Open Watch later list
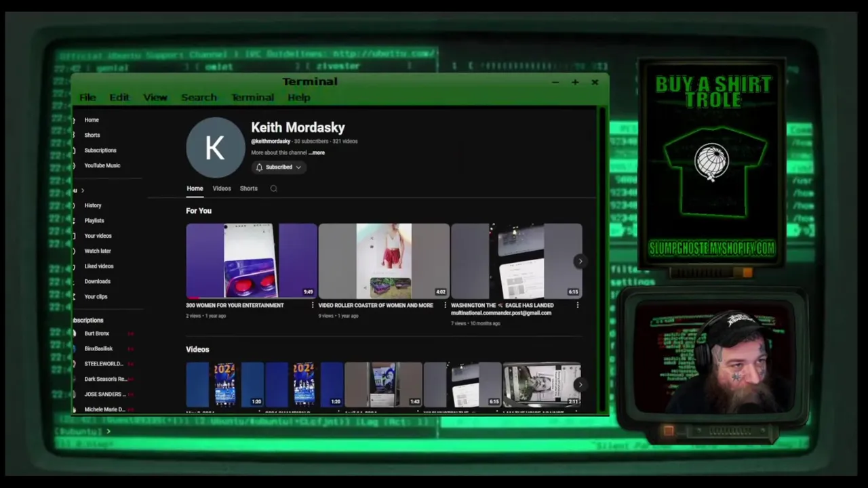Viewport: 868px width, 488px height. (x=98, y=251)
